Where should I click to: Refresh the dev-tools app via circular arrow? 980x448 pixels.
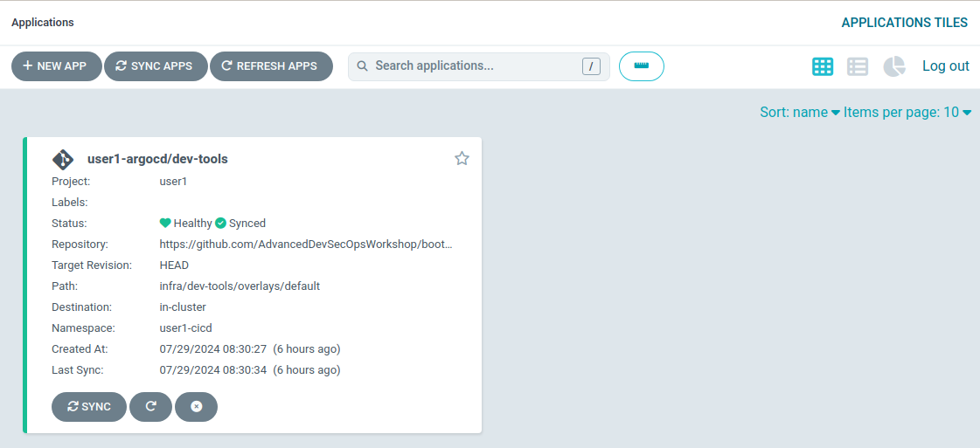tap(150, 407)
